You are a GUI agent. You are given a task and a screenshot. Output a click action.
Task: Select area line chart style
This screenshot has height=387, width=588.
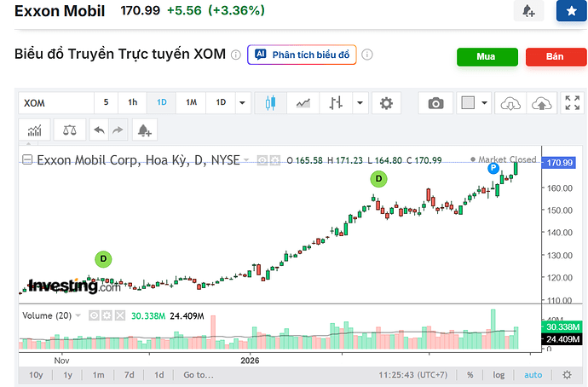click(303, 103)
